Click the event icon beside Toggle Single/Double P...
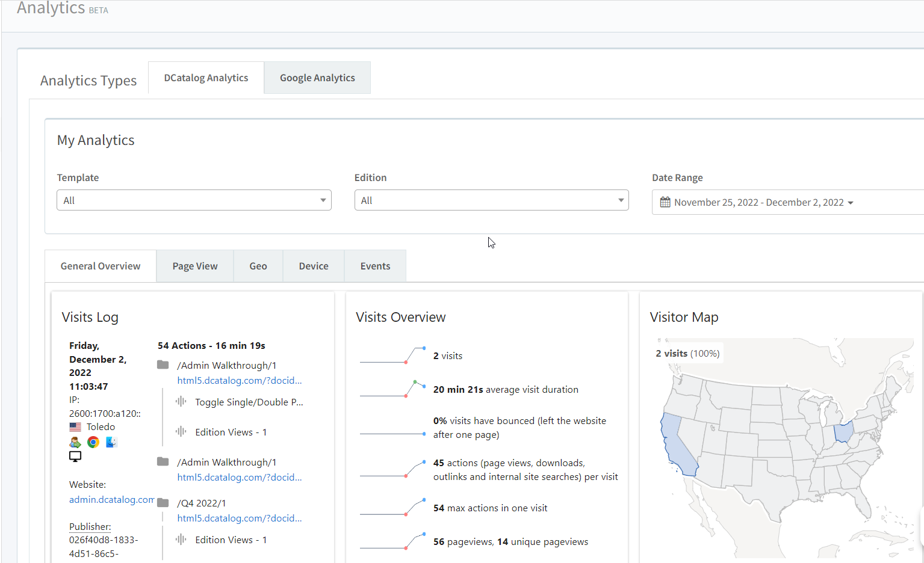The width and height of the screenshot is (924, 563). (x=181, y=401)
